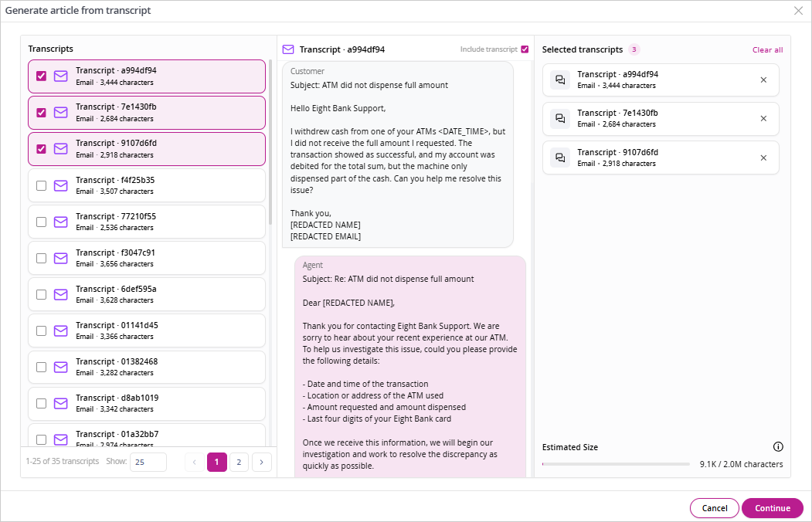Click conversation icon of selected a994df94 card
This screenshot has width=812, height=522.
coord(560,80)
